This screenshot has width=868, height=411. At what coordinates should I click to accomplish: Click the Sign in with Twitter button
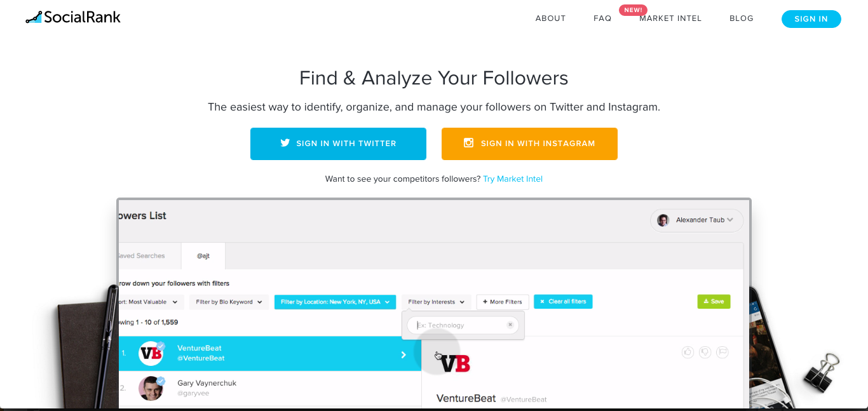338,144
